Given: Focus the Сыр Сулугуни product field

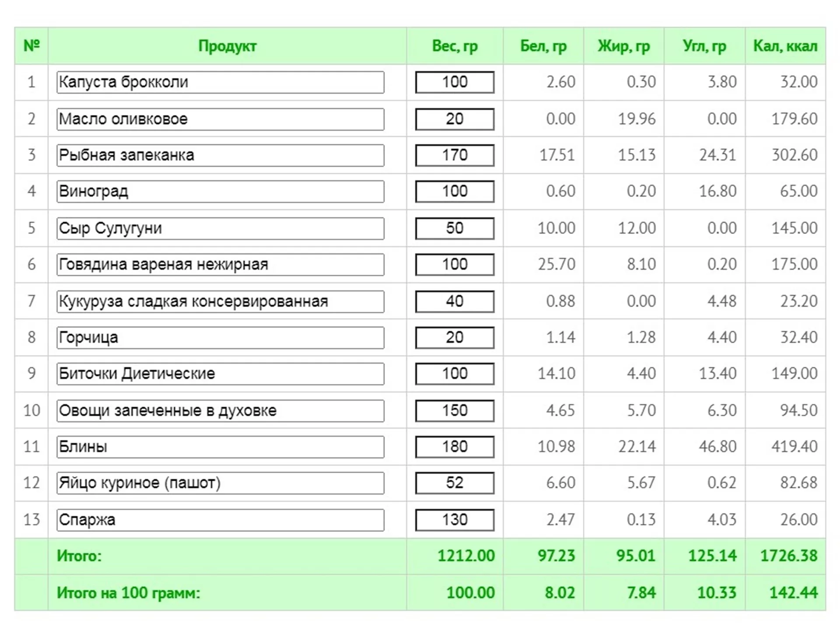Looking at the screenshot, I should coord(220,228).
